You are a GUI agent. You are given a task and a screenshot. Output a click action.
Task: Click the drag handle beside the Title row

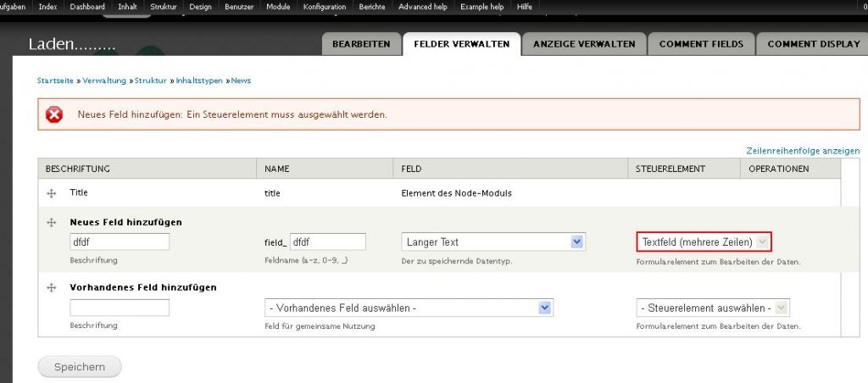coord(51,193)
